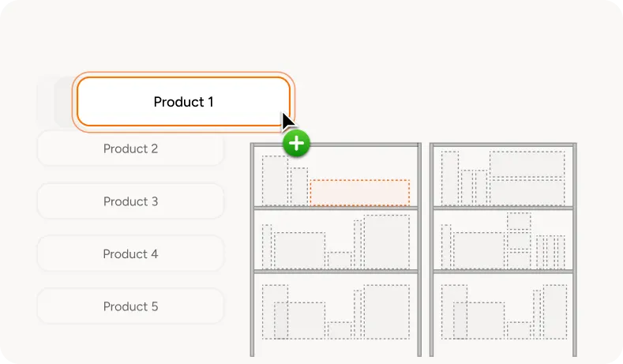
Task: Click the Product 5 list entry
Action: tap(131, 306)
